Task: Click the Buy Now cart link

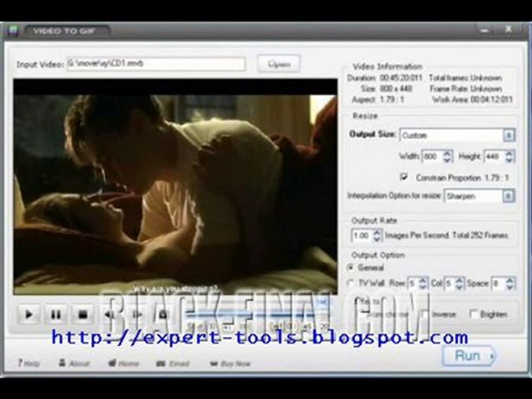Action: pyautogui.click(x=231, y=364)
